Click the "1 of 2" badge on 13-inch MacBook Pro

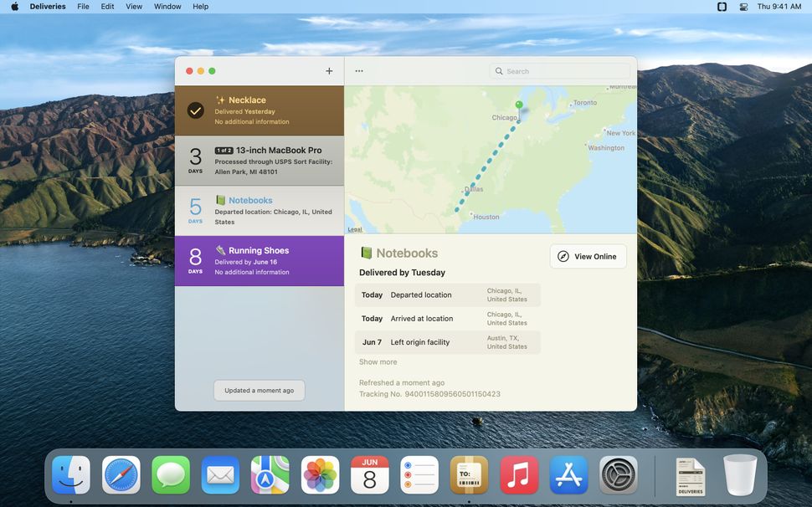(223, 151)
